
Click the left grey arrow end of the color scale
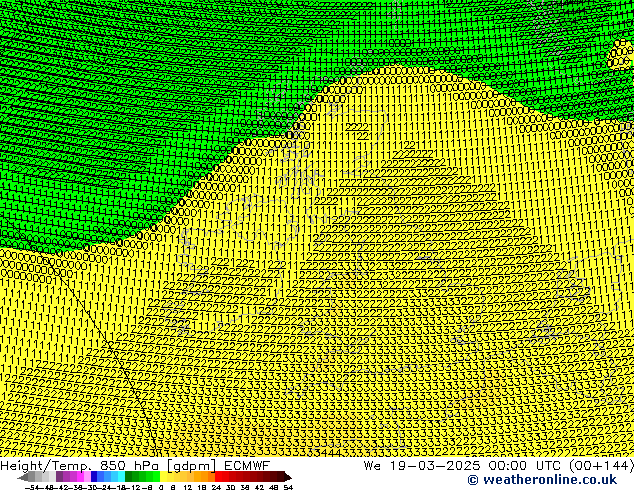(x=23, y=477)
